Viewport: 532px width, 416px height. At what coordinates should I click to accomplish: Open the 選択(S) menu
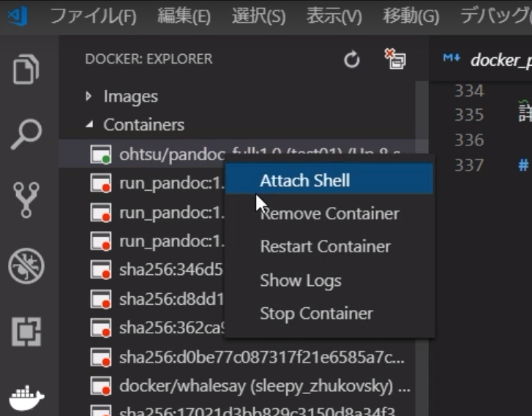tap(258, 15)
